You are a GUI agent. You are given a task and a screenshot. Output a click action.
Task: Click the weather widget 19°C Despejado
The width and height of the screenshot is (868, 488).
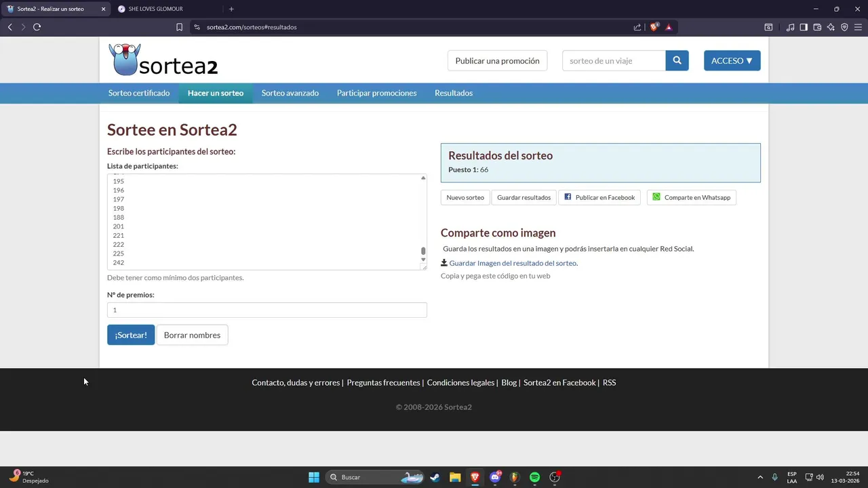click(28, 477)
